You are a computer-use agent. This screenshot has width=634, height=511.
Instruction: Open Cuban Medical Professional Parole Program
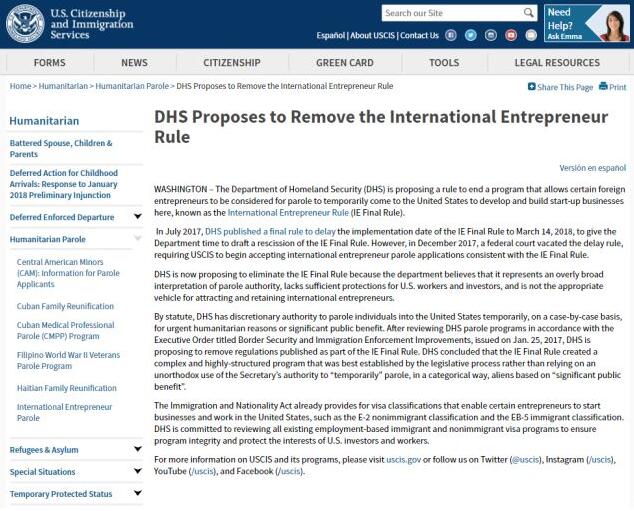(66, 330)
